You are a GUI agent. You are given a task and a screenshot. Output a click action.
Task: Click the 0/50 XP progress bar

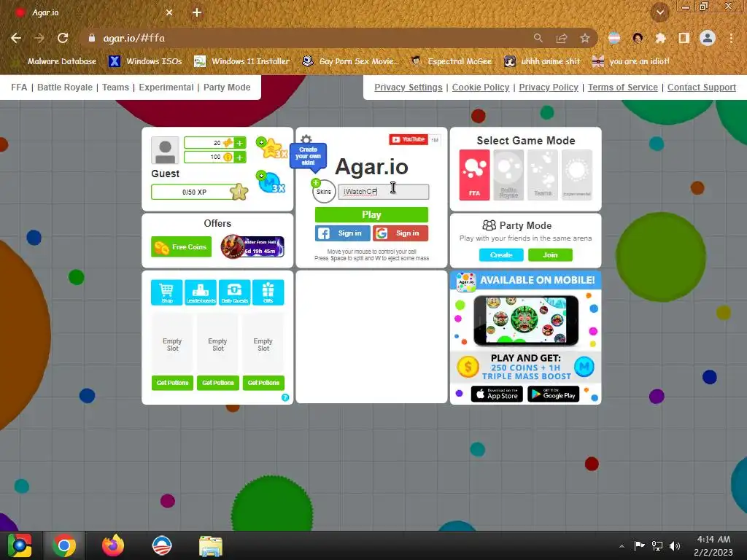pos(194,192)
